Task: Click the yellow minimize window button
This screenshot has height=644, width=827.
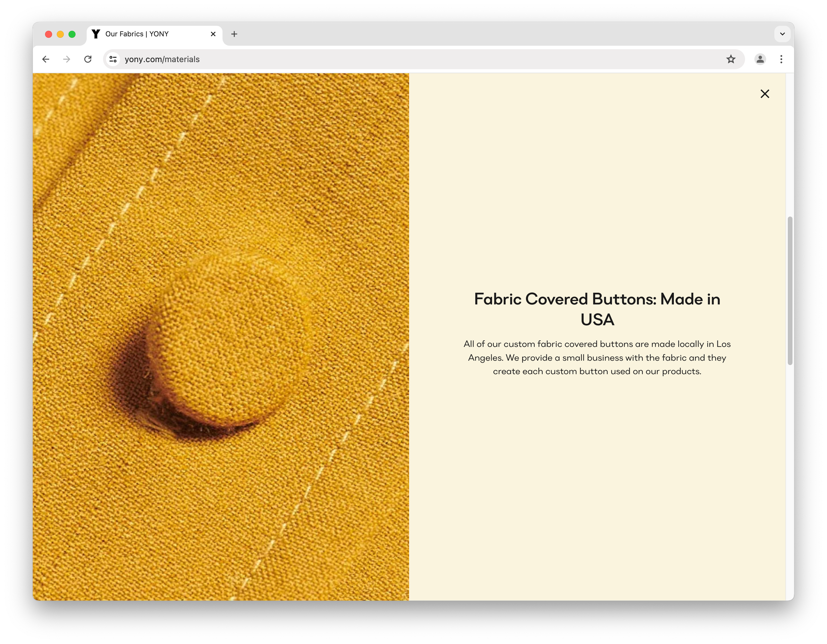Action: (60, 34)
